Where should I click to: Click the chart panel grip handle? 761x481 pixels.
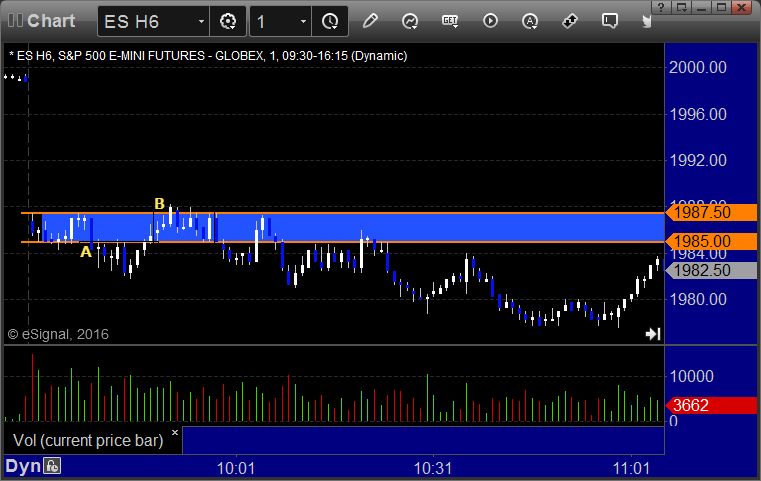15,21
